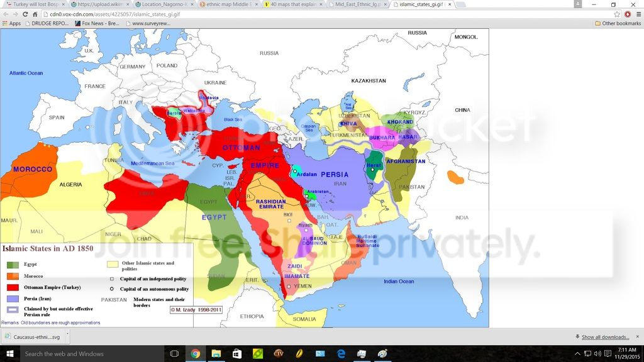
Task: Click the browser forward arrow
Action: pyautogui.click(x=15, y=14)
